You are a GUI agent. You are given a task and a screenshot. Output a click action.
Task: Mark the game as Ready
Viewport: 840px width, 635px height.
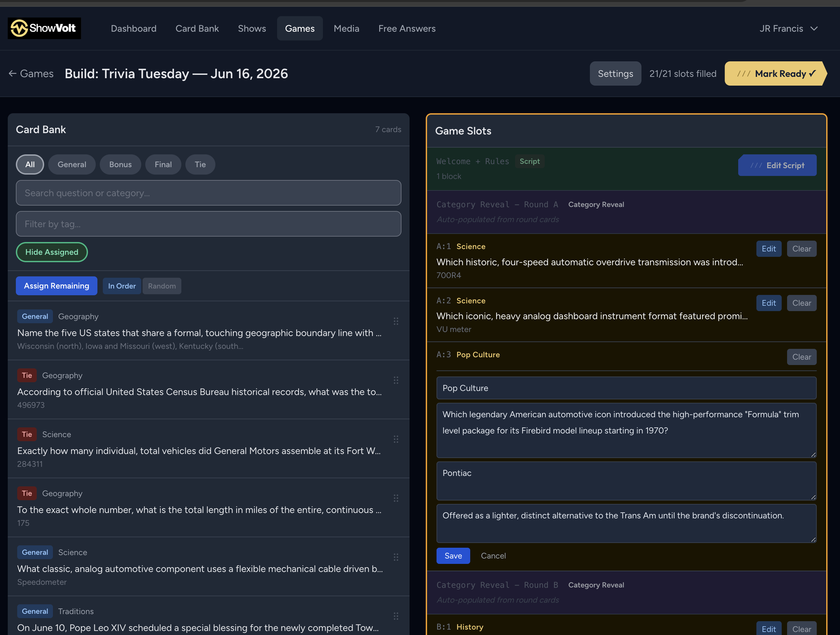coord(775,73)
